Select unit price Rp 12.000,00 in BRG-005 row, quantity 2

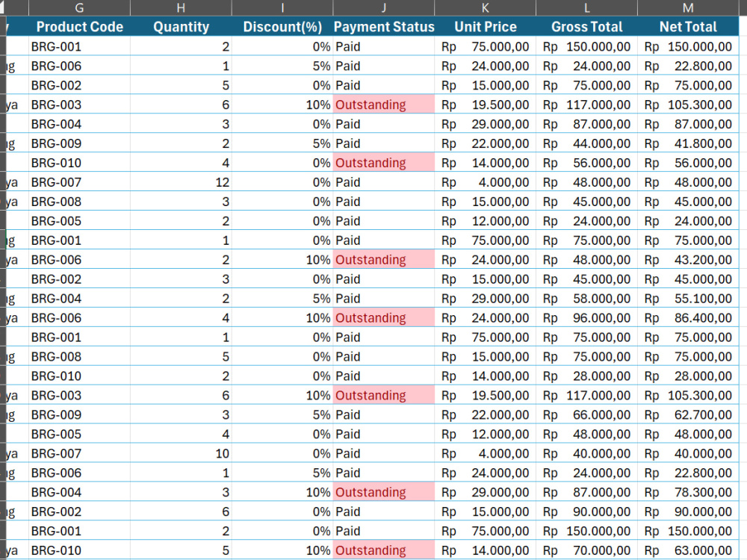click(x=486, y=221)
